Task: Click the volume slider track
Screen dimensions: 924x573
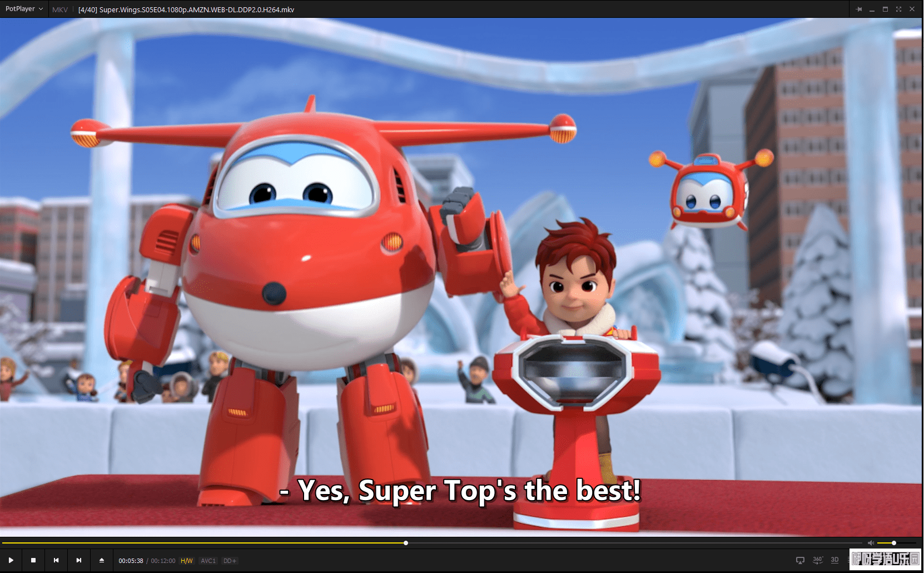Action: coord(903,543)
